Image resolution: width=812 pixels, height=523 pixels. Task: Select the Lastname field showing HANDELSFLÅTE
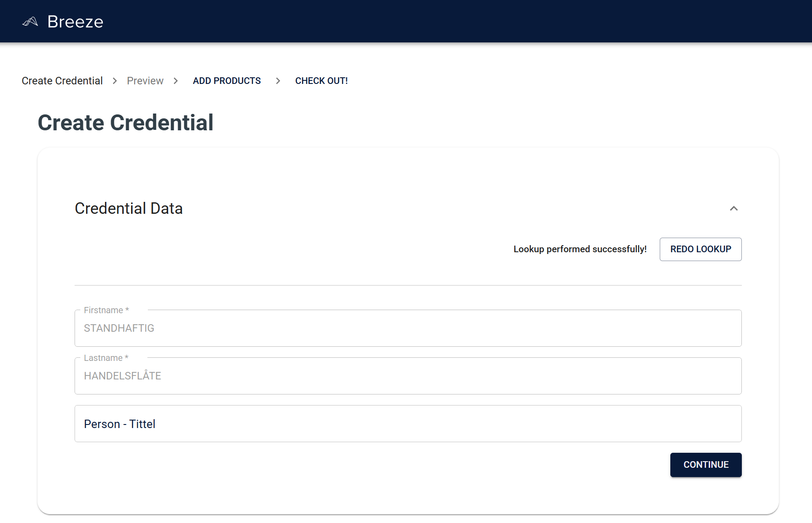coord(407,376)
